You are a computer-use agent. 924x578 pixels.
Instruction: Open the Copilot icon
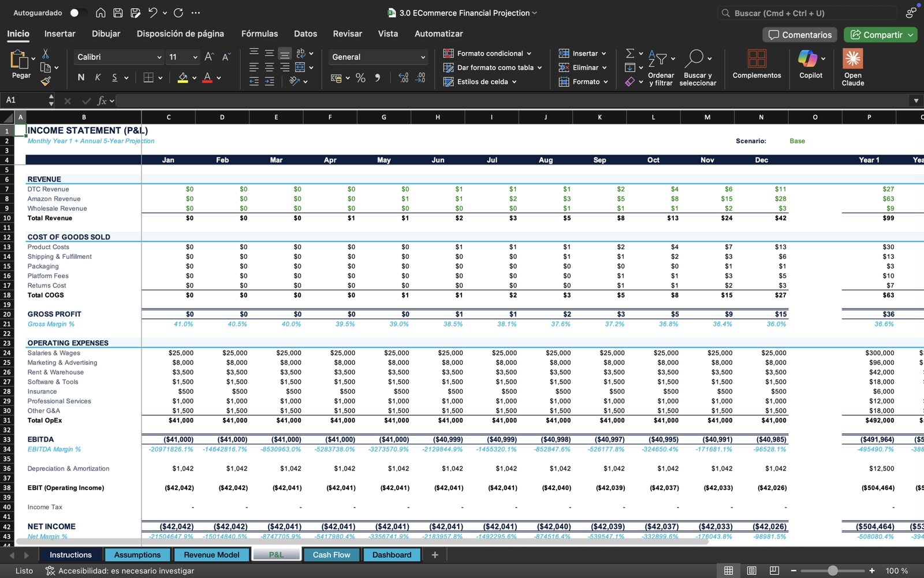pyautogui.click(x=807, y=58)
